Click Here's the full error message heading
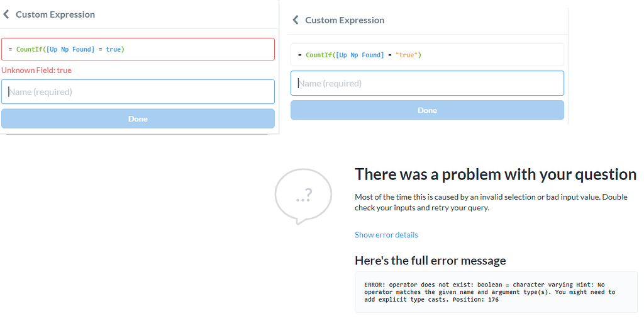 [430, 261]
